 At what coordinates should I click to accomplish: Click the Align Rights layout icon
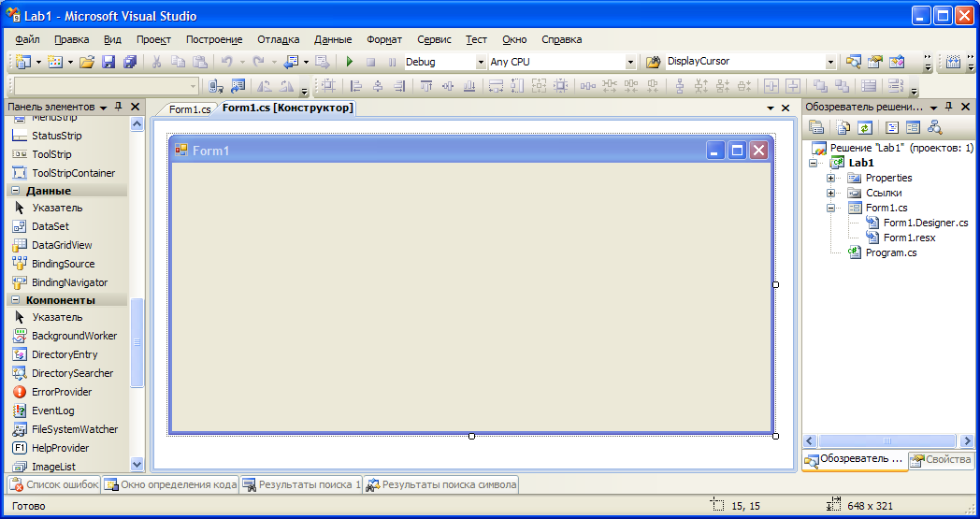[x=398, y=86]
